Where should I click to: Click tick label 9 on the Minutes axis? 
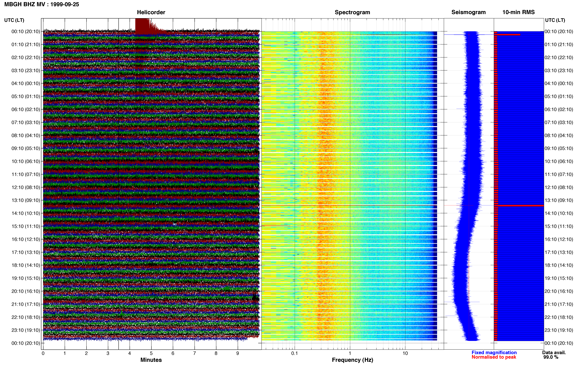click(238, 353)
